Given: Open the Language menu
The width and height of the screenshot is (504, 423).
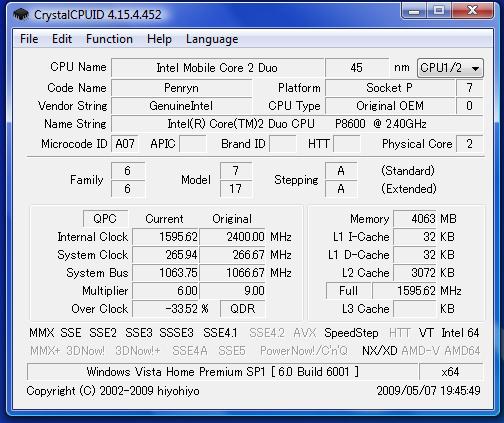Looking at the screenshot, I should click(x=212, y=39).
